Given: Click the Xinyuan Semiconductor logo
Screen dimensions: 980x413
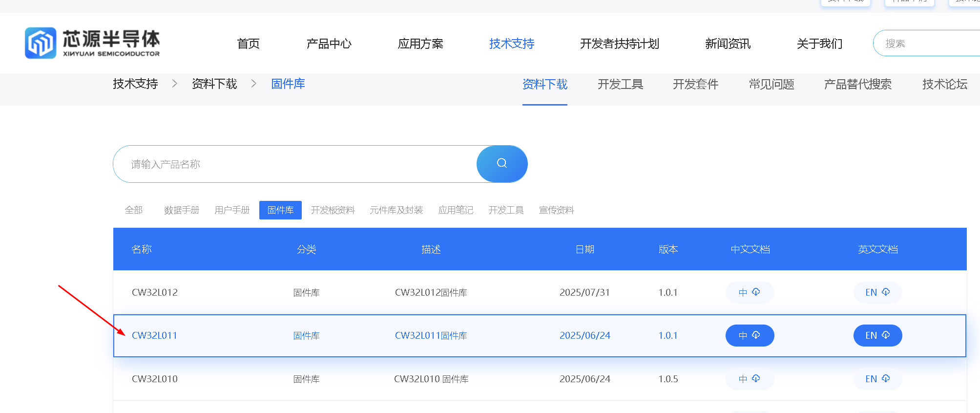Looking at the screenshot, I should pos(92,43).
